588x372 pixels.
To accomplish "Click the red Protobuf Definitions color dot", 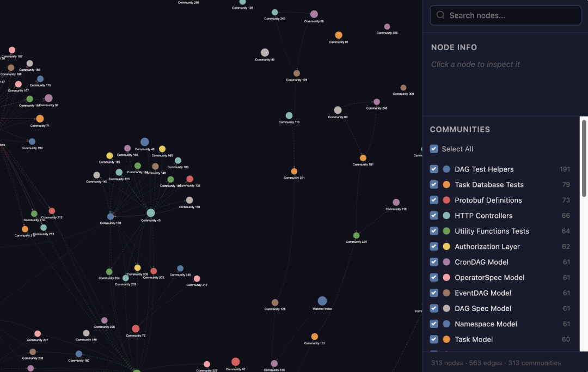I will pos(446,200).
